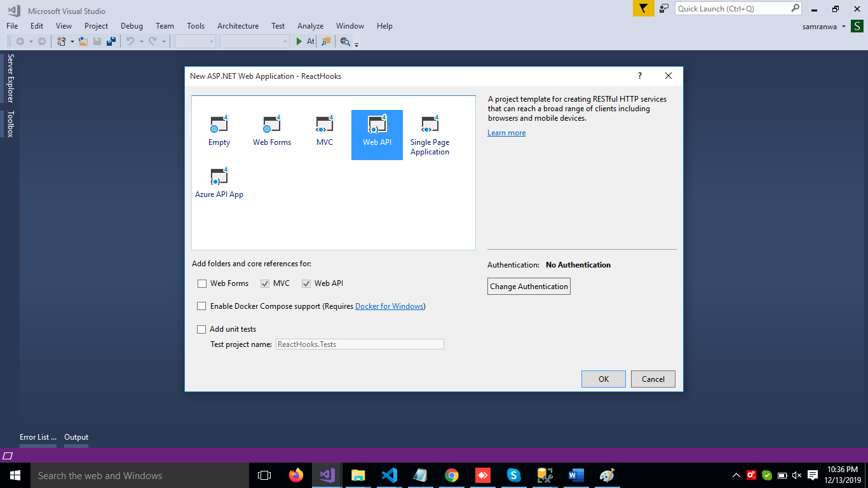
Task: Open the Docker for Windows link
Action: pyautogui.click(x=389, y=306)
